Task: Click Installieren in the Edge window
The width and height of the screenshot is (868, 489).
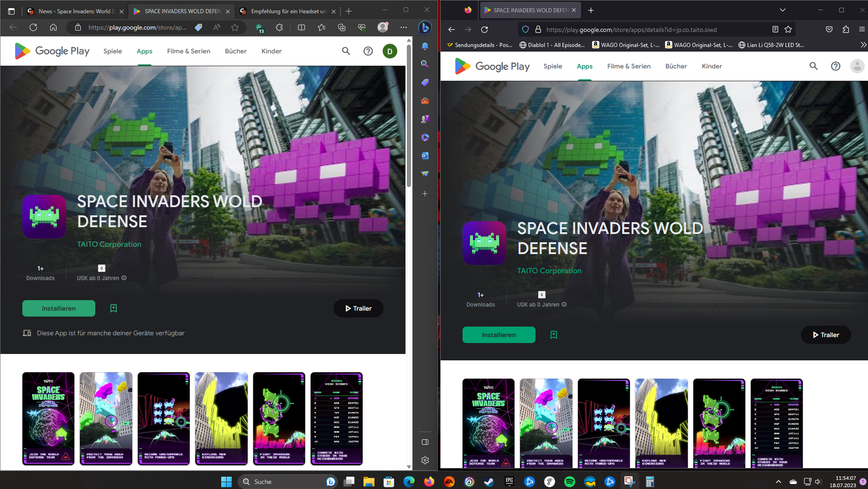Action: [59, 308]
